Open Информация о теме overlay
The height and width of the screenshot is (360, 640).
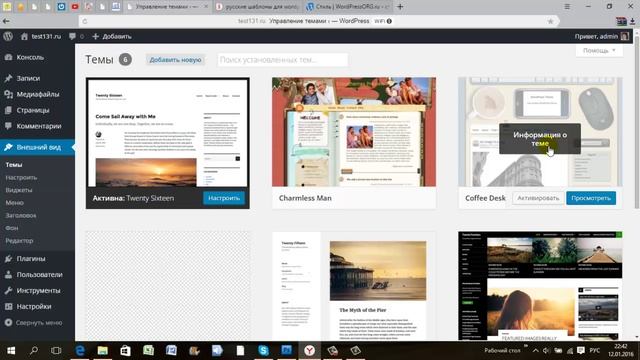540,139
